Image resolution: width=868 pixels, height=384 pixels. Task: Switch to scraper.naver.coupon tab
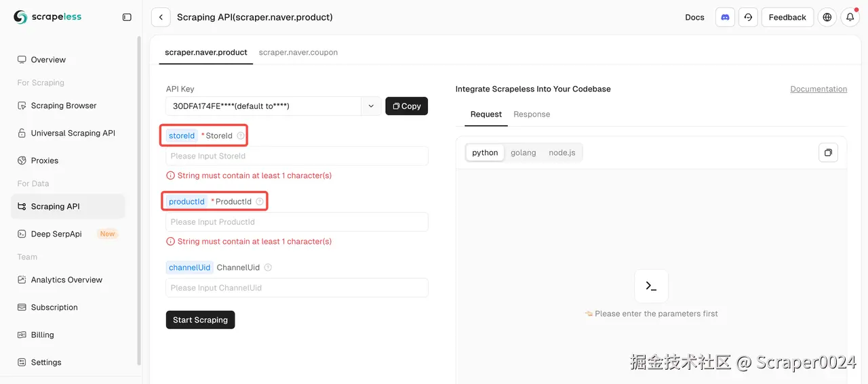click(298, 52)
